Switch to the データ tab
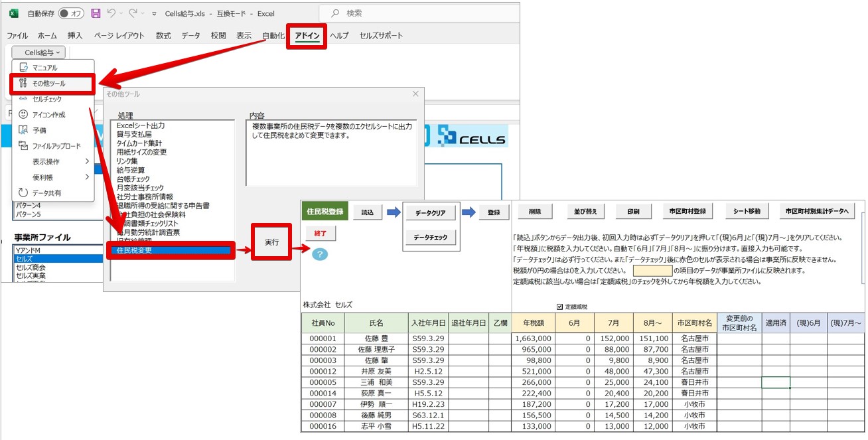Image resolution: width=868 pixels, height=440 pixels. [190, 36]
